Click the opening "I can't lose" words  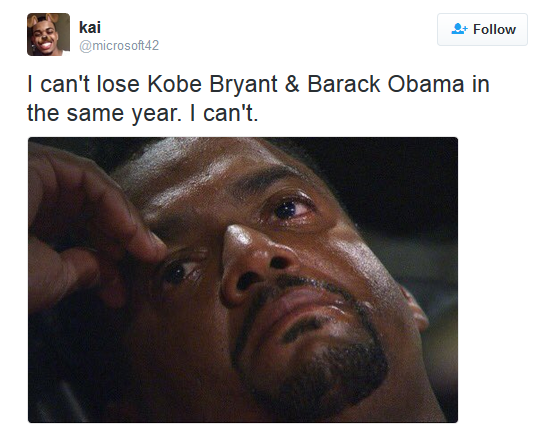[83, 84]
